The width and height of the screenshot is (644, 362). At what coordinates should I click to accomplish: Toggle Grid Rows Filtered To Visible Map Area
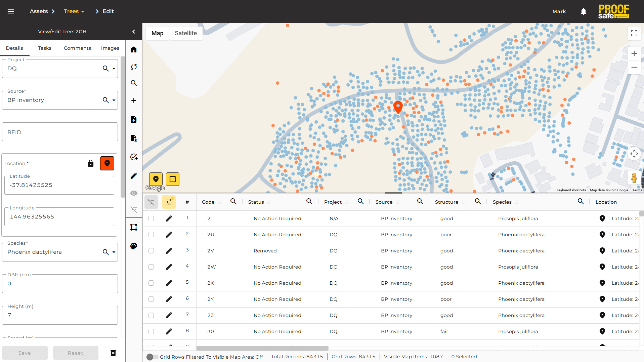click(x=152, y=357)
